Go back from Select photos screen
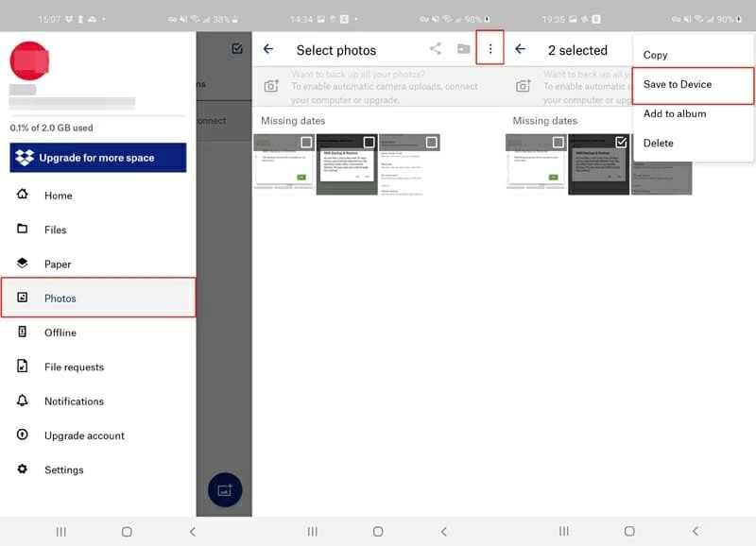The image size is (756, 546). (268, 50)
